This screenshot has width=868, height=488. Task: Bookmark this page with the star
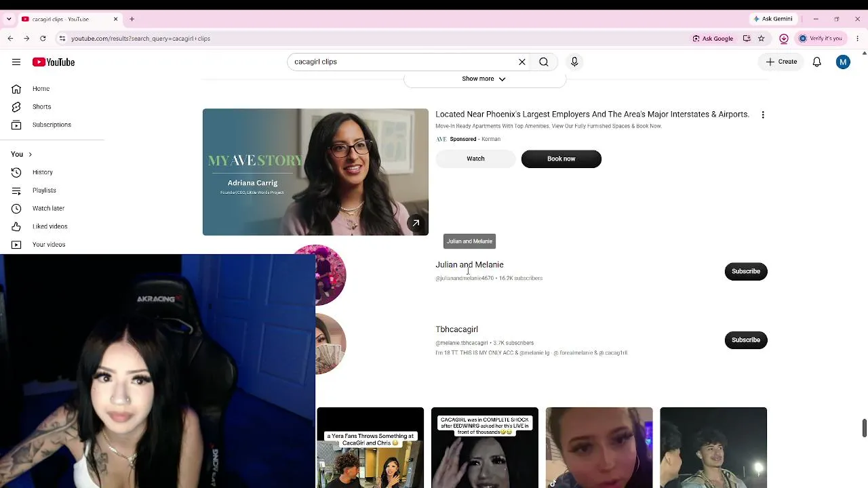762,39
